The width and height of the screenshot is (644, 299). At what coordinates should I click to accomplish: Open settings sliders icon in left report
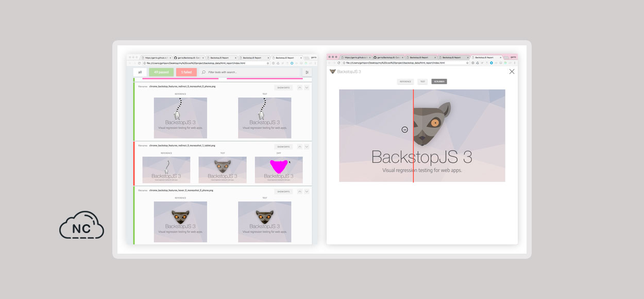click(x=307, y=72)
